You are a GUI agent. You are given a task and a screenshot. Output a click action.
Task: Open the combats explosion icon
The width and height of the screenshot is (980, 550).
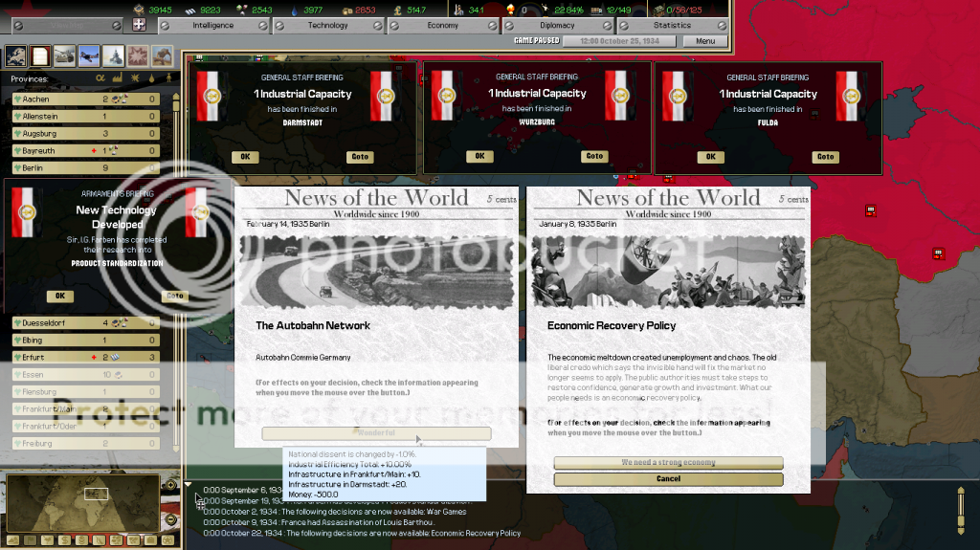pos(138,56)
